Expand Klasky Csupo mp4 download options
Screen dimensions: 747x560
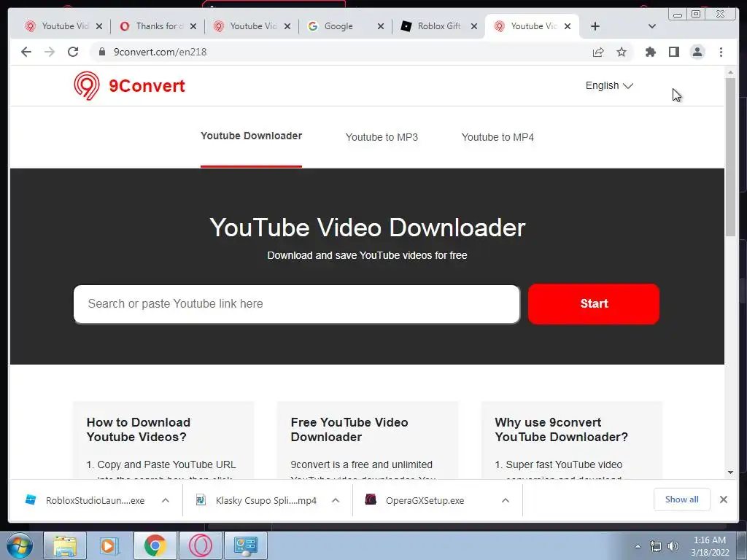point(336,500)
